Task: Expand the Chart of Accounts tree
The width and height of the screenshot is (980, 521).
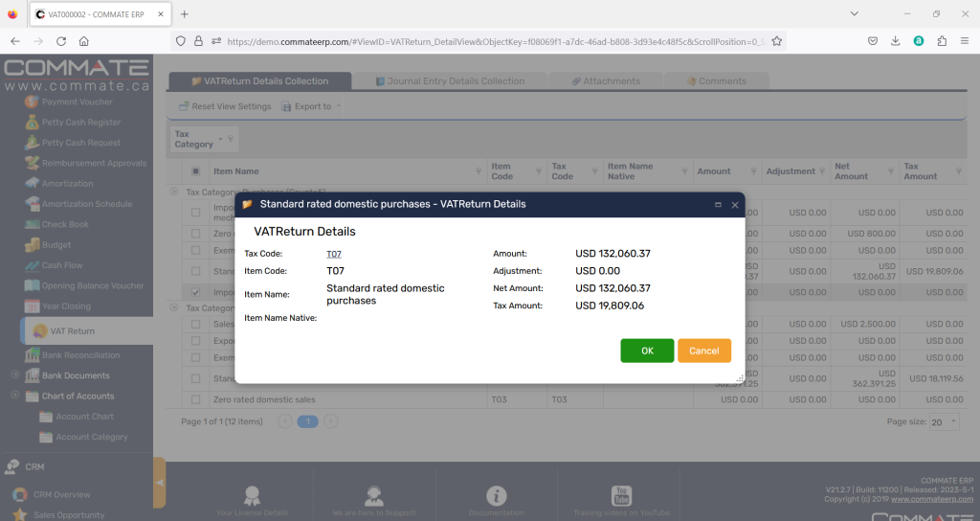Action: pyautogui.click(x=14, y=396)
